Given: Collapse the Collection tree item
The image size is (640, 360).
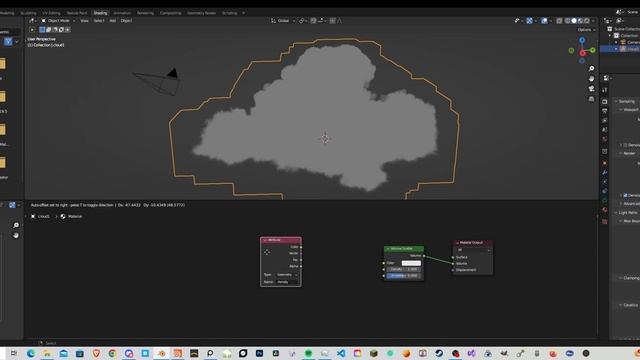Looking at the screenshot, I should point(610,36).
